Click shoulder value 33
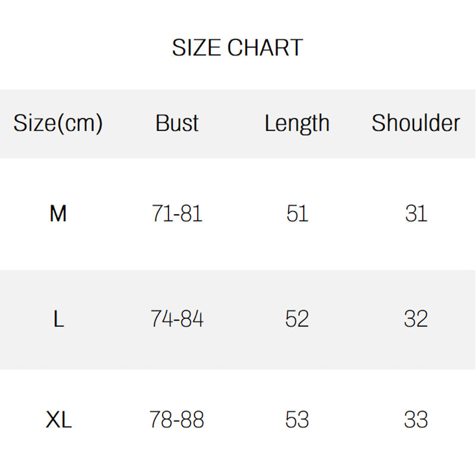This screenshot has height=476, width=476. point(416,420)
